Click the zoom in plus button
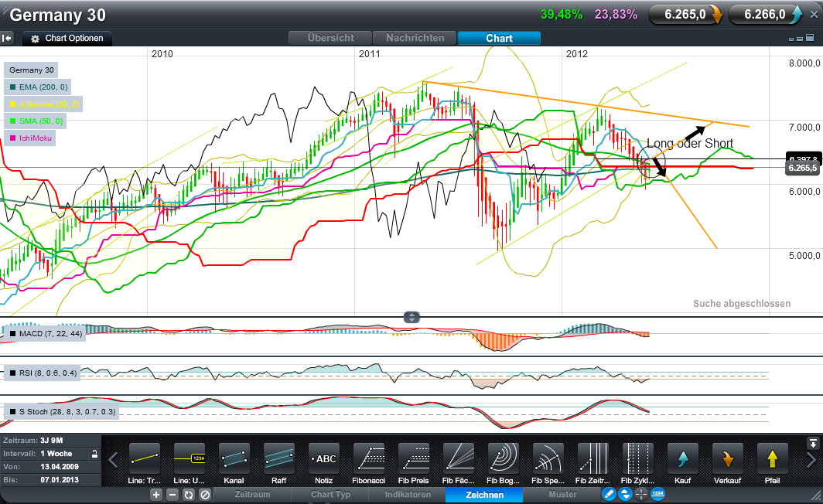The height and width of the screenshot is (504, 823). point(156,495)
